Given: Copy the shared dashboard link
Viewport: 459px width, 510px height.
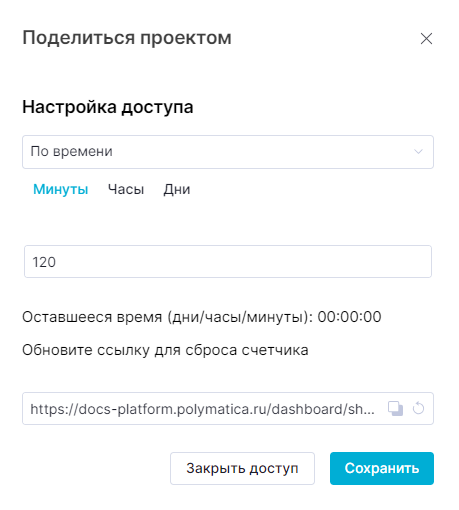Looking at the screenshot, I should tap(395, 409).
